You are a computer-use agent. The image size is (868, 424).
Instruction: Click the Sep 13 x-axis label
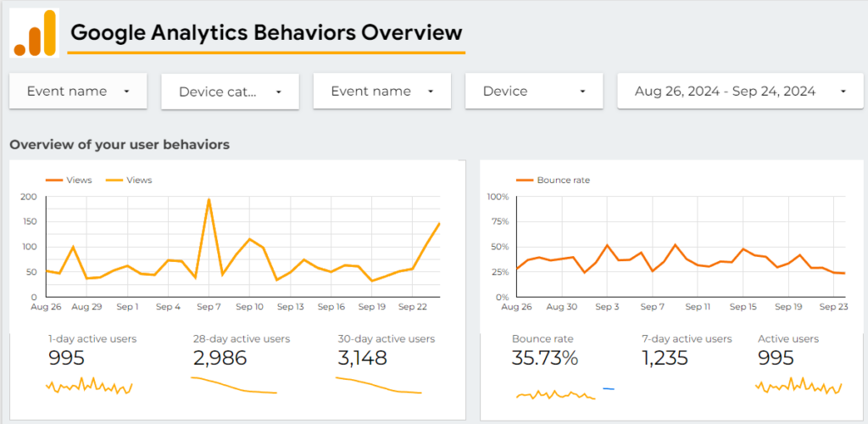(x=290, y=306)
